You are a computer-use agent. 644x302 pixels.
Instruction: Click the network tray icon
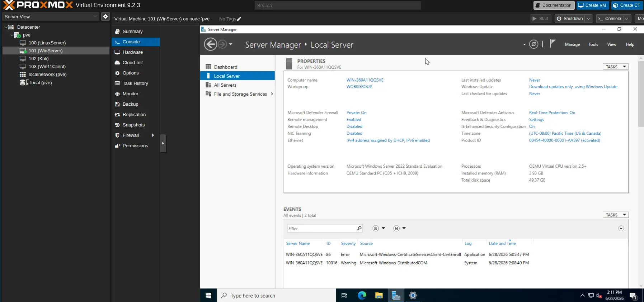point(591,296)
